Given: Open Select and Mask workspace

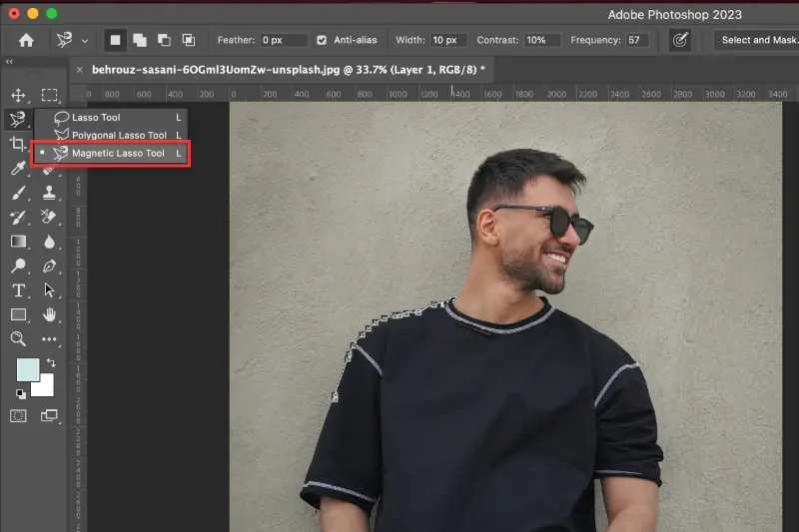Looking at the screenshot, I should [x=757, y=40].
